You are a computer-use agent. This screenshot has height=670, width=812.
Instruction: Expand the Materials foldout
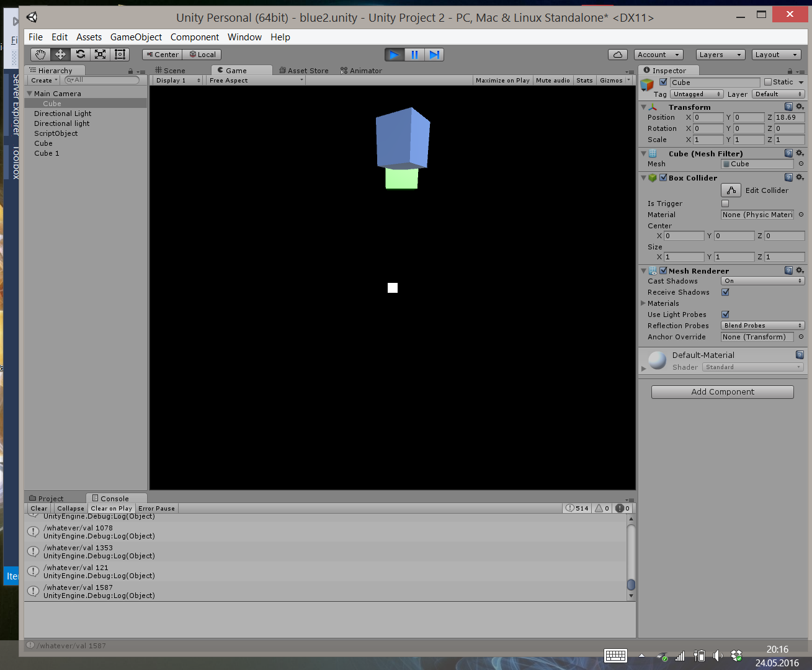click(x=643, y=303)
